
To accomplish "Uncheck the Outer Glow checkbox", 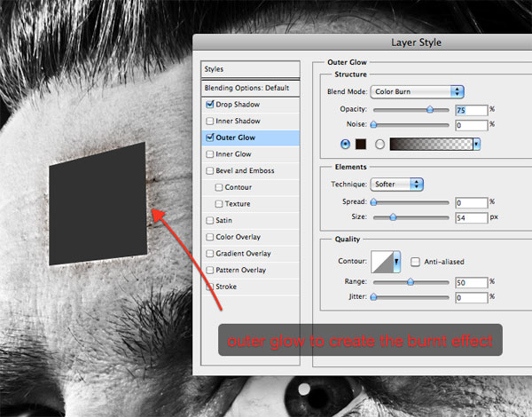I will point(209,138).
